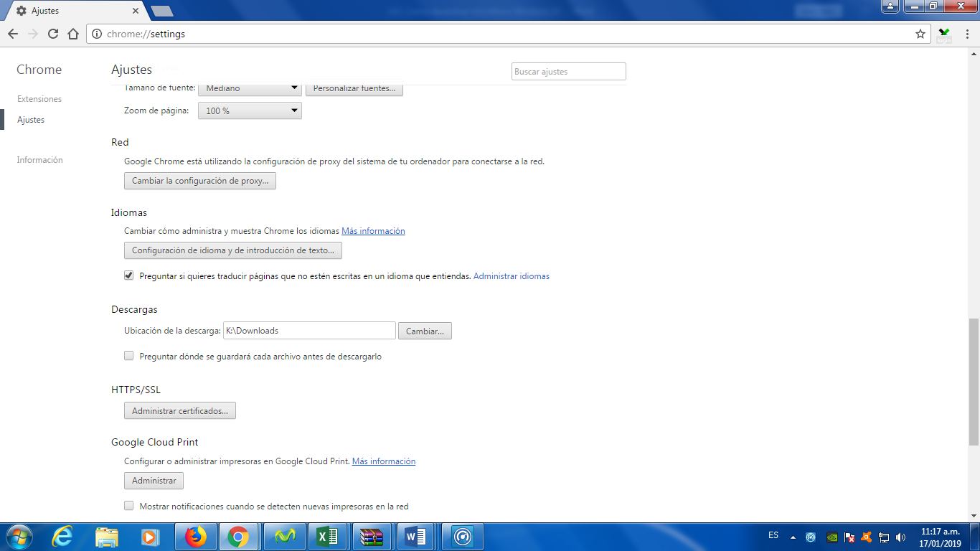Screen dimensions: 980x551
Task: Show hidden system tray icons
Action: point(793,537)
